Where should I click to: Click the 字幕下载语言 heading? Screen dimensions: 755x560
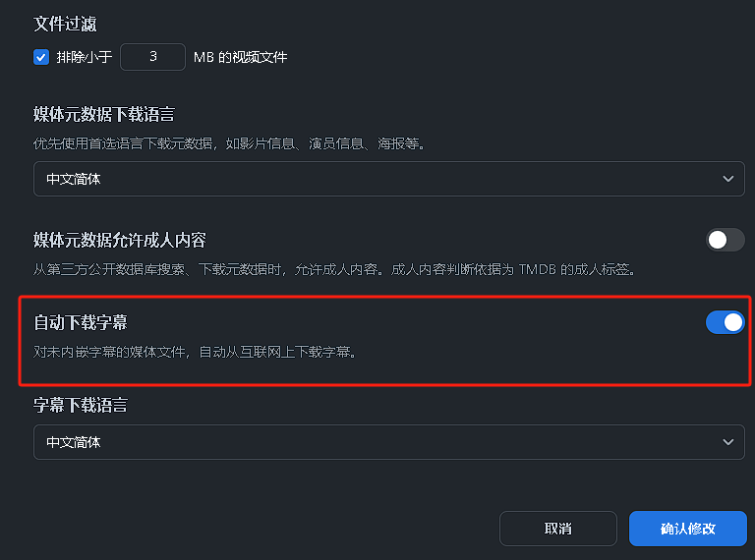81,405
